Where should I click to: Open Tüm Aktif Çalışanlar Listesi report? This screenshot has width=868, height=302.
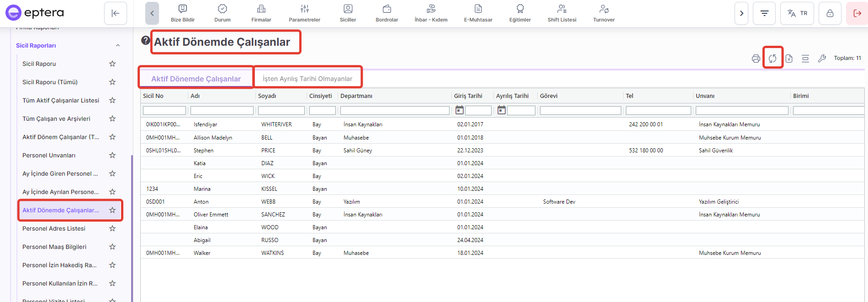point(61,100)
